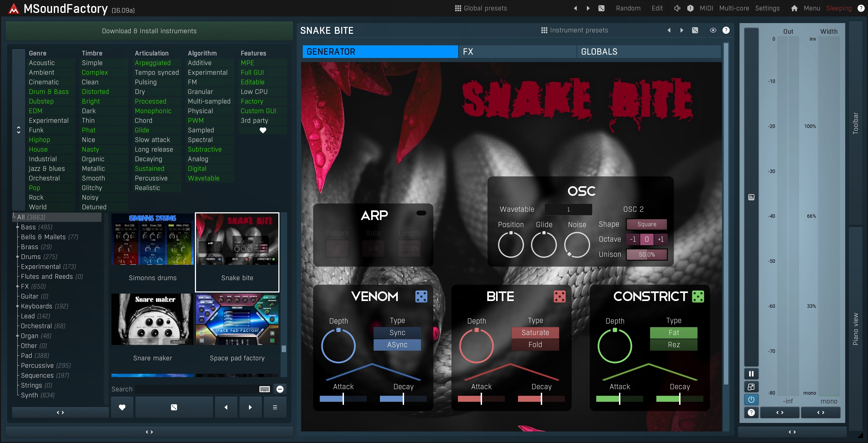
Task: Click instrument random preset dice icon
Action: coord(695,30)
